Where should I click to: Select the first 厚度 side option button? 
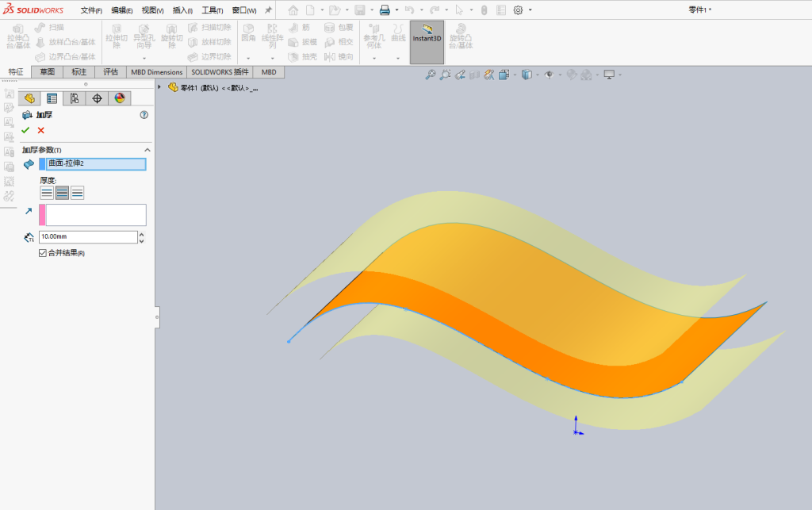coord(47,193)
